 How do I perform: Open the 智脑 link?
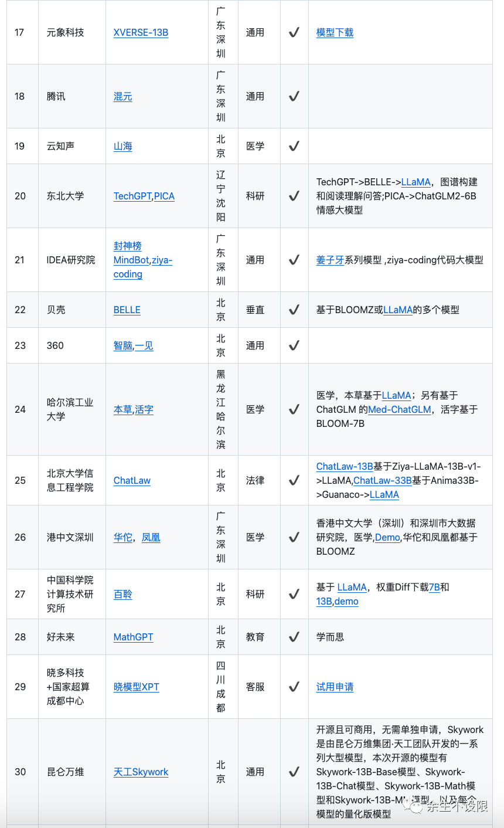(x=123, y=345)
